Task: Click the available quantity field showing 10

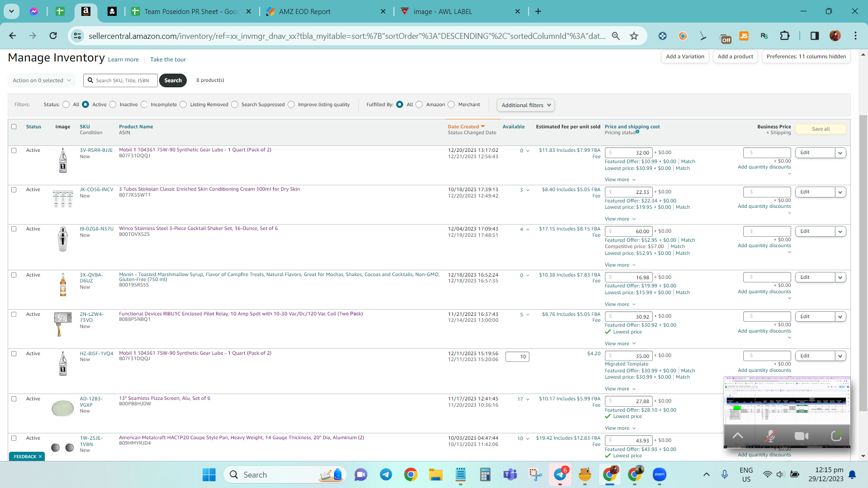Action: 517,357
